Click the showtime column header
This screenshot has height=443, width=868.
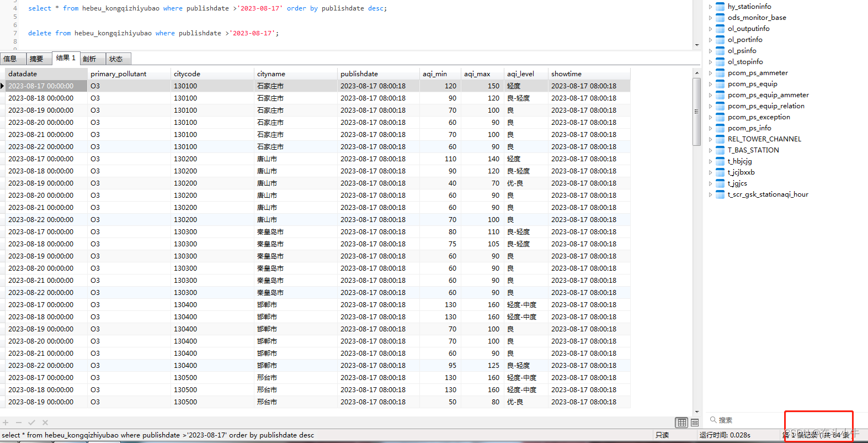pyautogui.click(x=589, y=74)
